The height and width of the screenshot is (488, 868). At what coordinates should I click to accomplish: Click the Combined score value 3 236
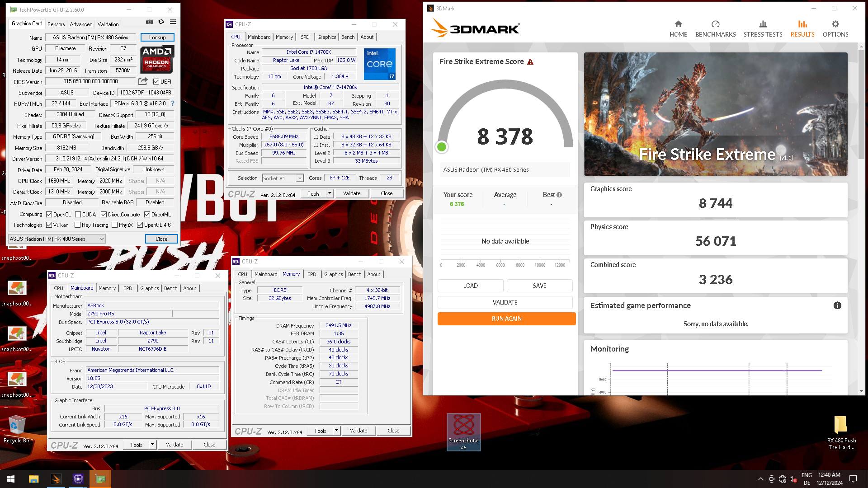point(716,280)
